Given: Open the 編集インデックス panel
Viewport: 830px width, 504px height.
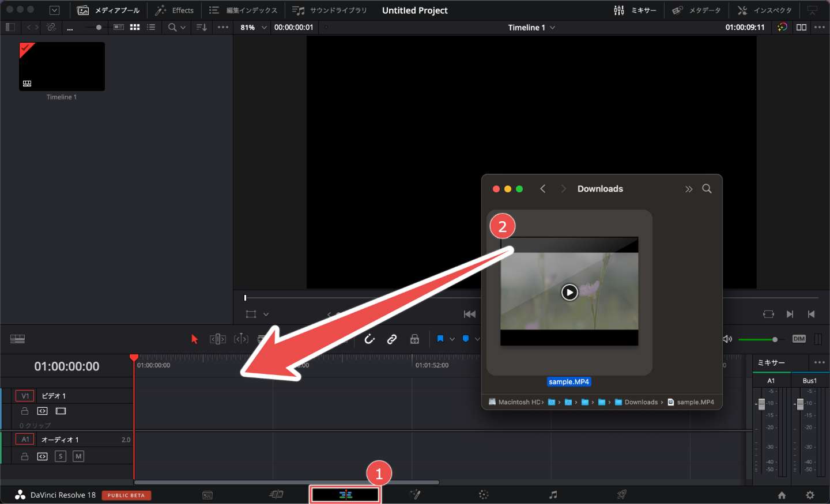Looking at the screenshot, I should pos(243,10).
